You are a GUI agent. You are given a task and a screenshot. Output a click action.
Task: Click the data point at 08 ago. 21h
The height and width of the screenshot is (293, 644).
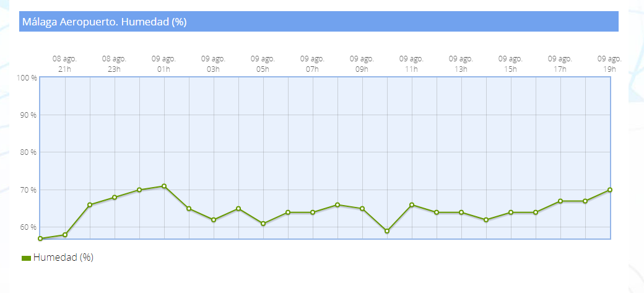65,235
